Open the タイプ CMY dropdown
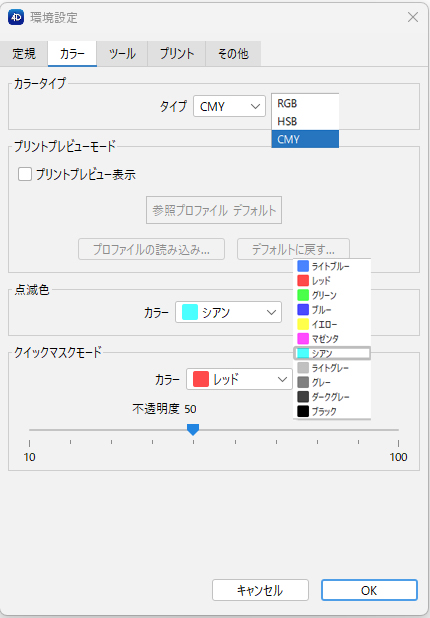 coord(229,106)
